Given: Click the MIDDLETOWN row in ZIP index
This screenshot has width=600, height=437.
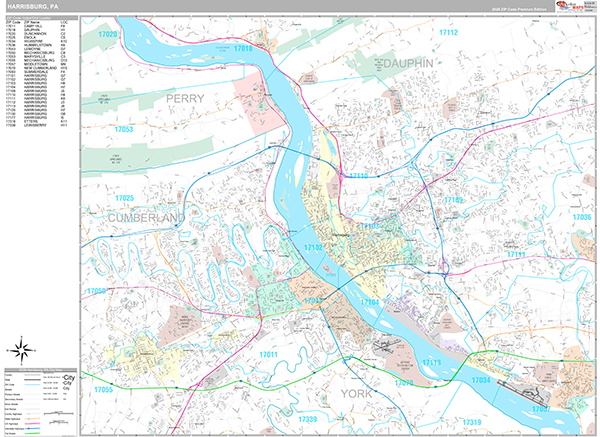Looking at the screenshot, I should [37, 64].
